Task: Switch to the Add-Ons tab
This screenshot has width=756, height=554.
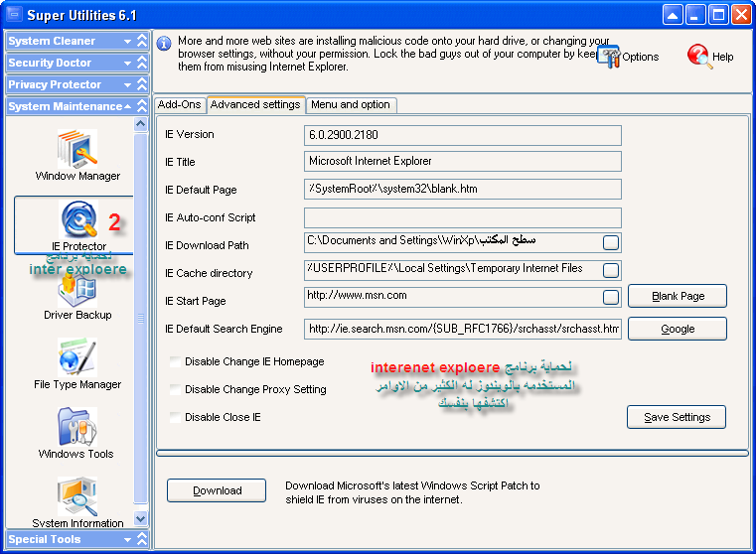Action: tap(180, 104)
